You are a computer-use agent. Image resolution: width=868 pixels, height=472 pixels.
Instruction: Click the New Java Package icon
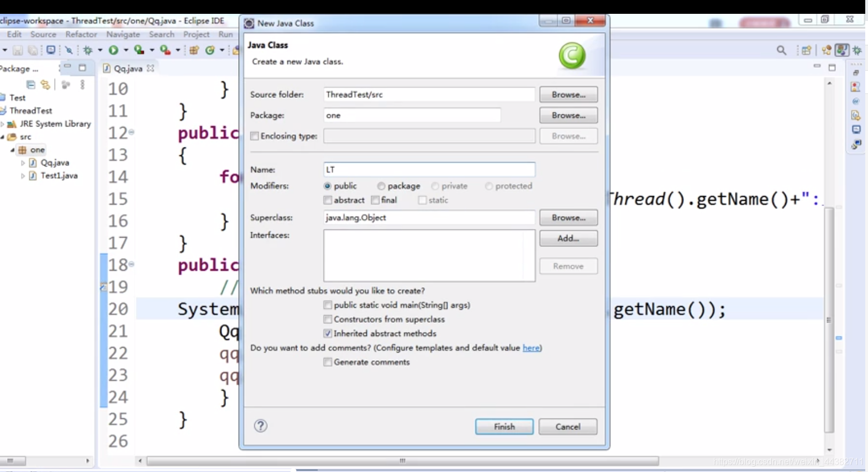194,50
